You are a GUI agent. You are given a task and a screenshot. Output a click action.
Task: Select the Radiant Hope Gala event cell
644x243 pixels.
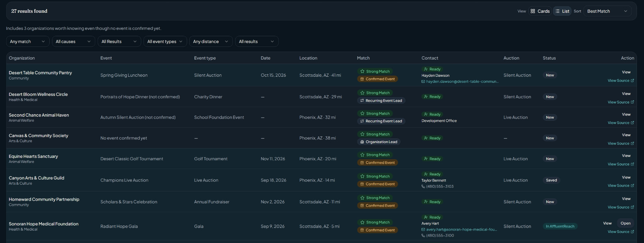tap(119, 226)
